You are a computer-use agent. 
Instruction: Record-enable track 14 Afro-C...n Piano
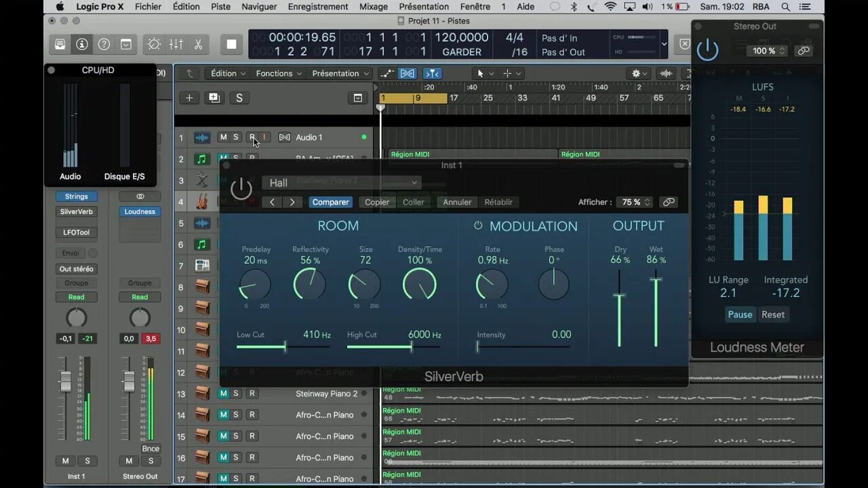click(252, 415)
